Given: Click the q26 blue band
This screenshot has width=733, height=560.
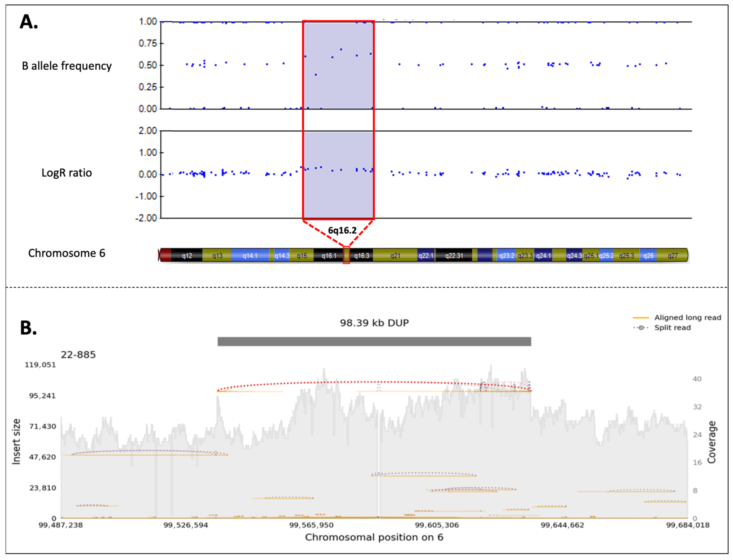Looking at the screenshot, I should pyautogui.click(x=648, y=256).
